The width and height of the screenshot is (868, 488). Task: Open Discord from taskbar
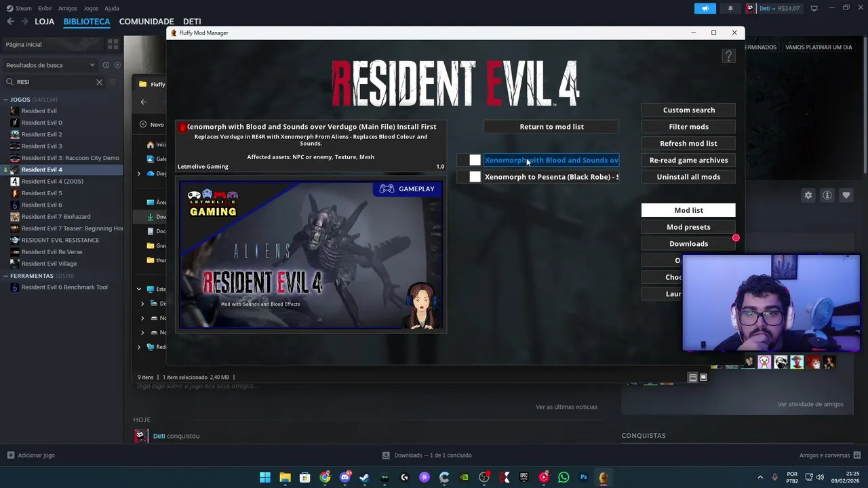point(344,477)
